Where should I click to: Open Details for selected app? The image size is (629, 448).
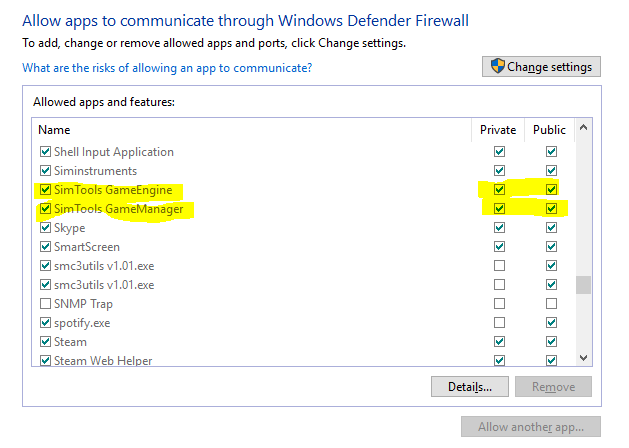[x=470, y=387]
